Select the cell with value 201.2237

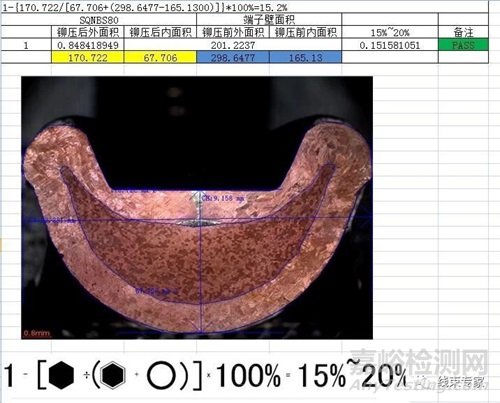pos(233,45)
